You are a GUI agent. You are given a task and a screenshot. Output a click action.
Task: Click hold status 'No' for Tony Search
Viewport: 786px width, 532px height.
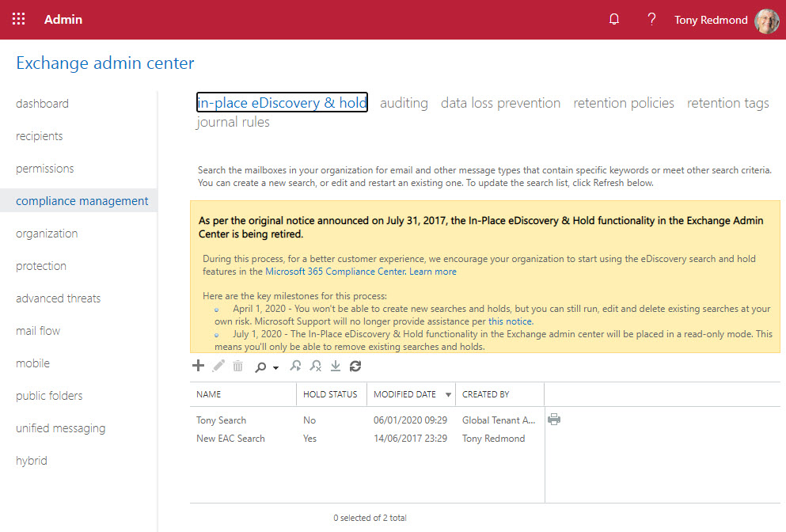click(309, 420)
